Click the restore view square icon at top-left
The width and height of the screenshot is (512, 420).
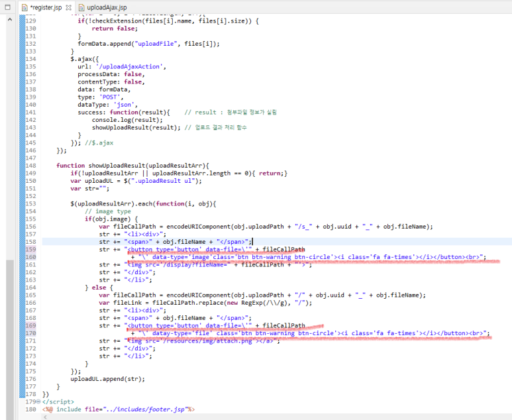point(7,7)
